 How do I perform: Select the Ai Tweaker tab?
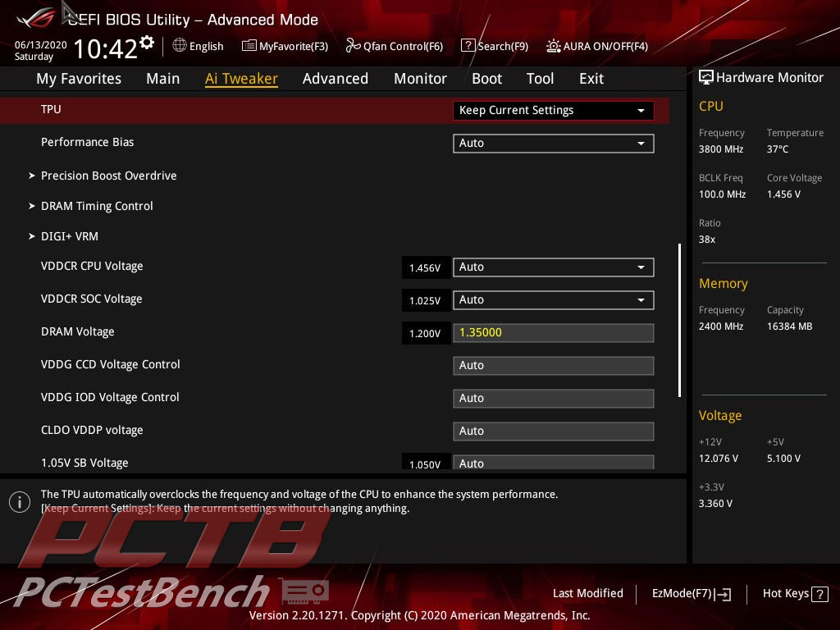coord(242,79)
